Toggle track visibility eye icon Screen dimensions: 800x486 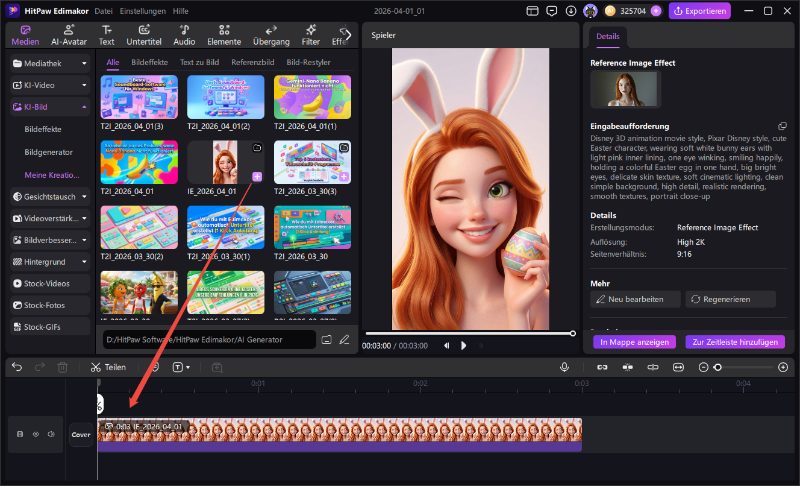tap(36, 434)
